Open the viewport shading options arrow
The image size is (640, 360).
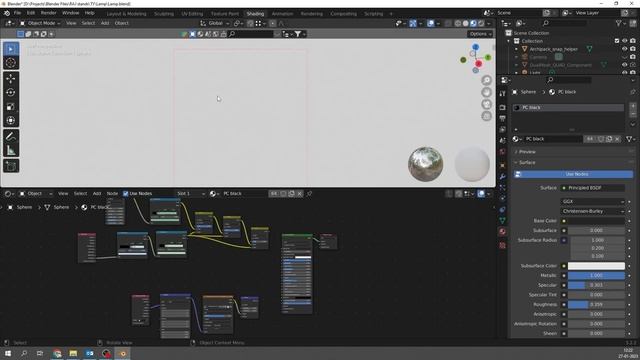click(x=488, y=23)
